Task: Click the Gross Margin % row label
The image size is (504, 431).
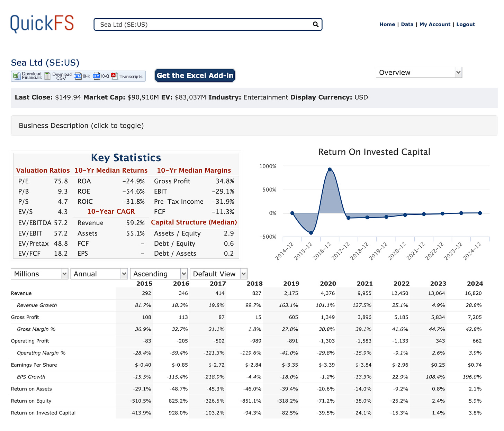Action: [x=36, y=329]
